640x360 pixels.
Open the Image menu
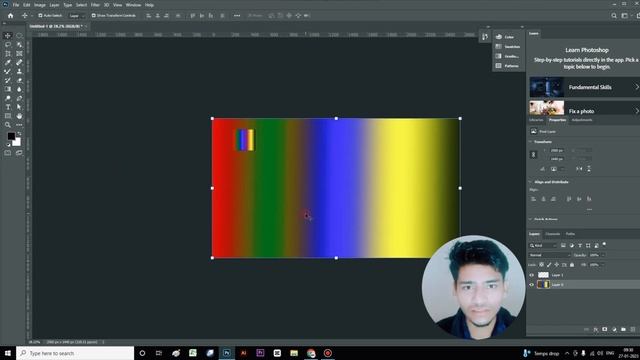(40, 5)
